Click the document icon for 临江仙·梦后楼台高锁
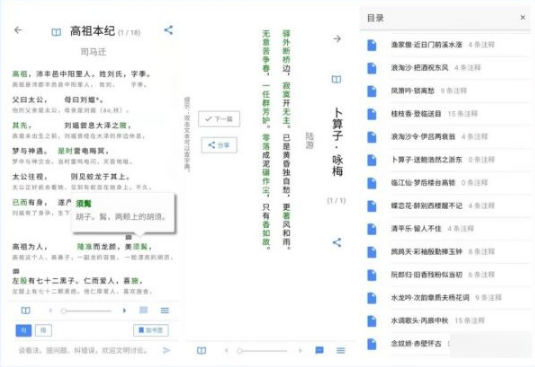 (372, 183)
